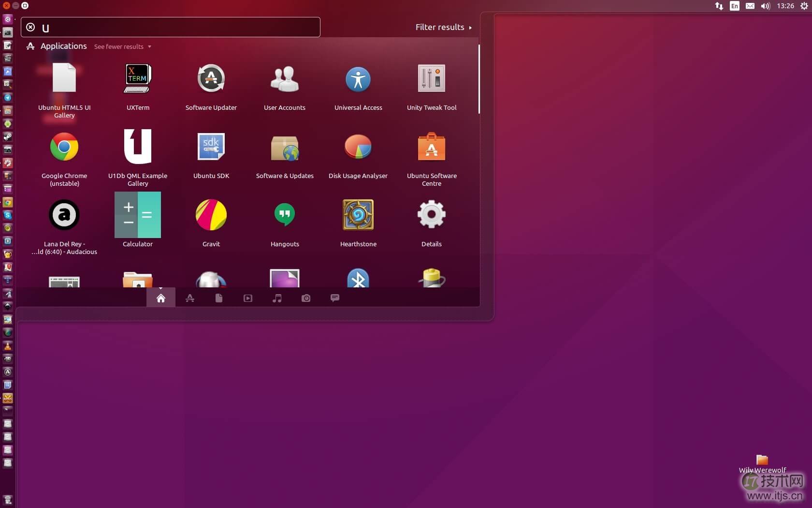The image size is (812, 508).
Task: Launch UXTerm terminal
Action: point(138,87)
